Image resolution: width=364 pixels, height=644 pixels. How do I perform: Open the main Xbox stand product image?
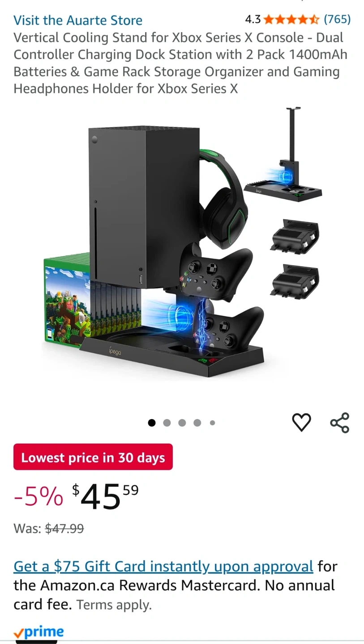tap(182, 244)
